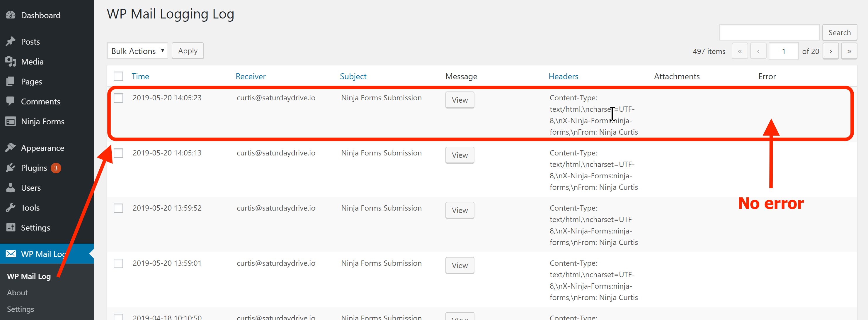Open Comments via the speech bubble icon

[x=11, y=101]
